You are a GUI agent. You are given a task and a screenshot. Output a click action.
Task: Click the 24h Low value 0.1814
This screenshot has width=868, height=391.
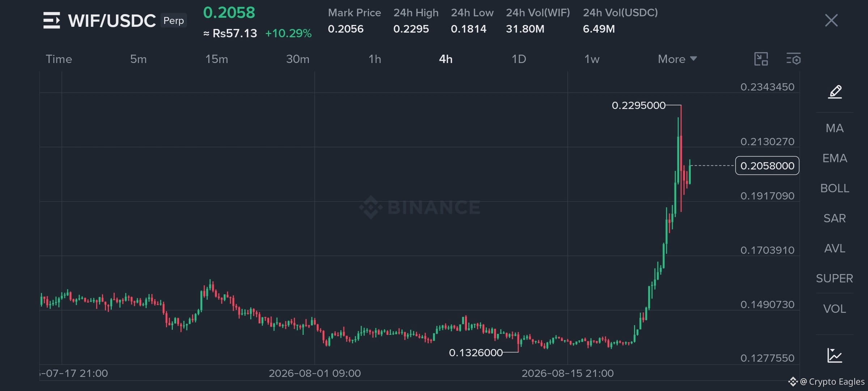(468, 29)
